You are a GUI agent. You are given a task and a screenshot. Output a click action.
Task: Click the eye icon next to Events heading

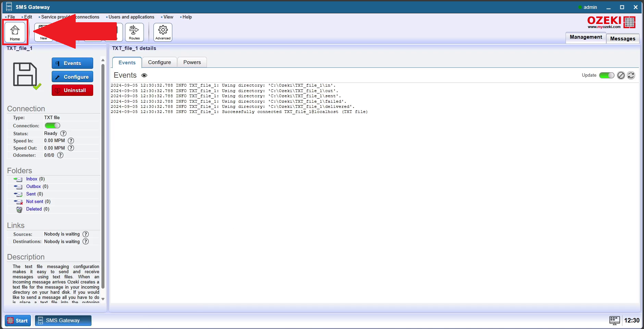[x=144, y=75]
